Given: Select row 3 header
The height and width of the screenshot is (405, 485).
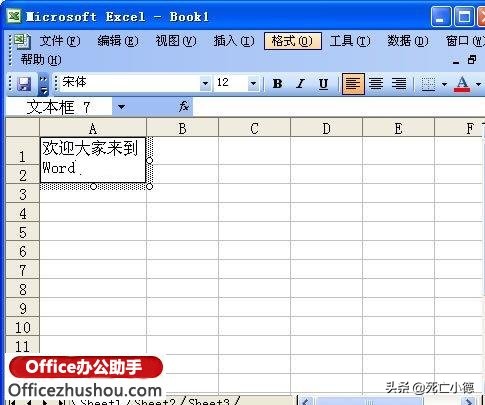Looking at the screenshot, I should 23,194.
